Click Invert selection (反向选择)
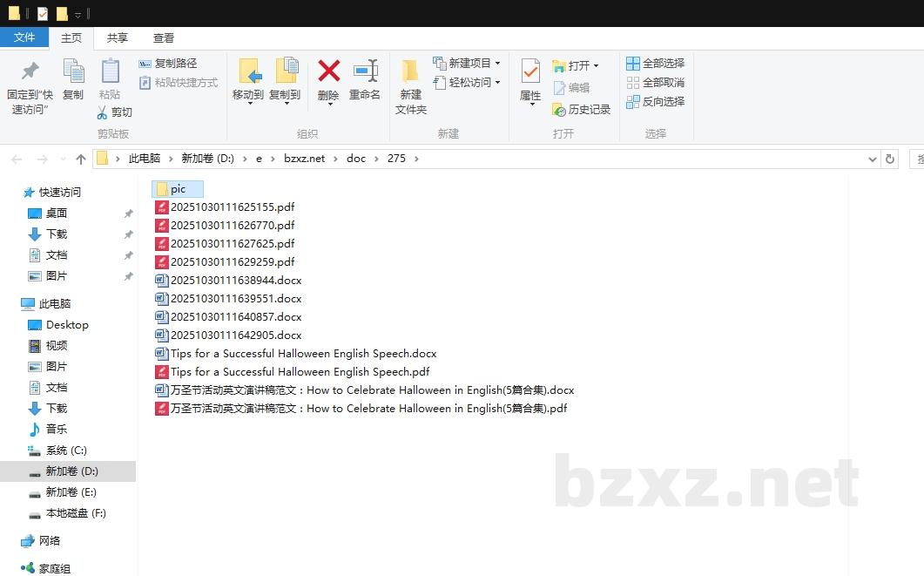The height and width of the screenshot is (576, 924). [655, 102]
